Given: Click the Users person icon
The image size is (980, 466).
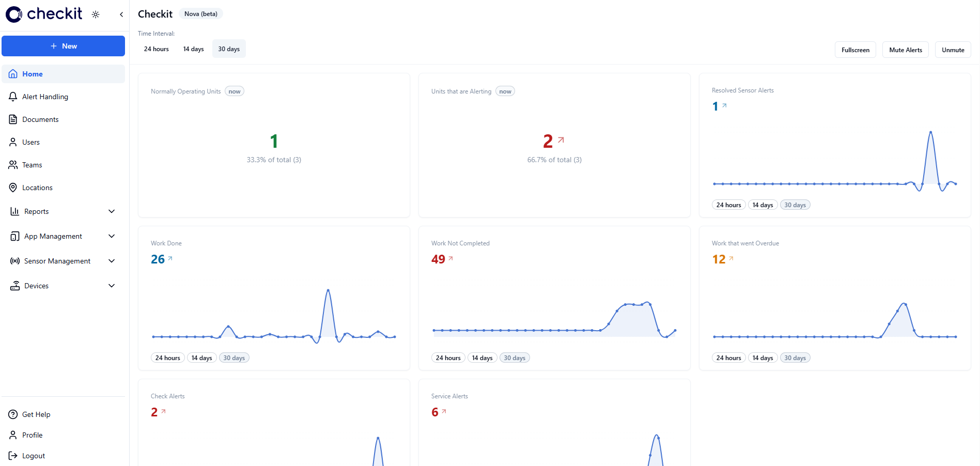Looking at the screenshot, I should coord(13,142).
